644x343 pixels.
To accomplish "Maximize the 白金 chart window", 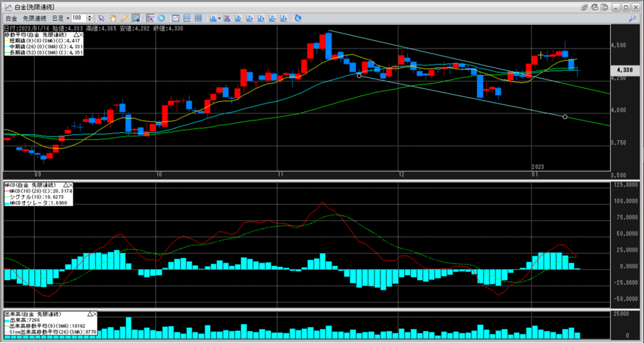I will coord(626,7).
